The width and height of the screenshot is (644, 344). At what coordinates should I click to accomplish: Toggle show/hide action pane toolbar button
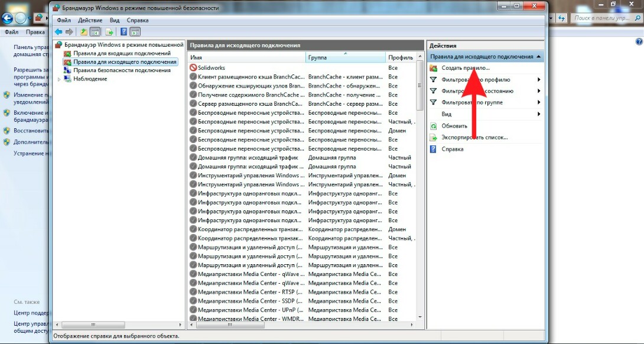pyautogui.click(x=135, y=32)
